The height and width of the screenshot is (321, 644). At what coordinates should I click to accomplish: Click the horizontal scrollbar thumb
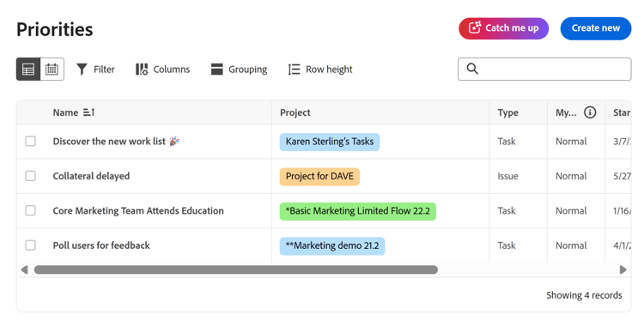point(236,270)
